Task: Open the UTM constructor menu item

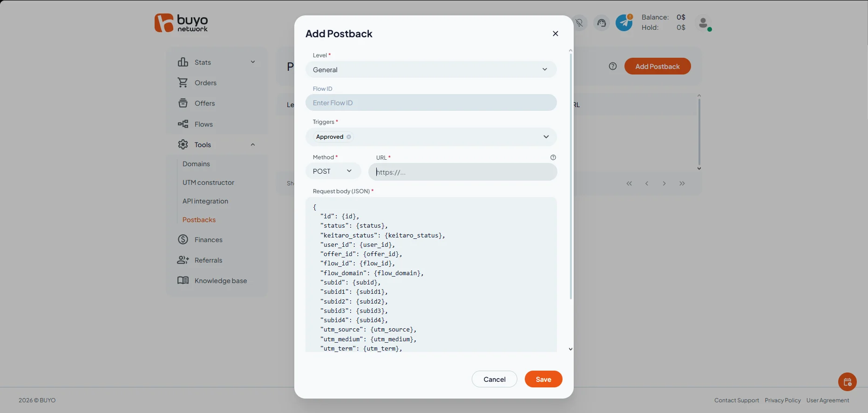Action: pyautogui.click(x=208, y=183)
